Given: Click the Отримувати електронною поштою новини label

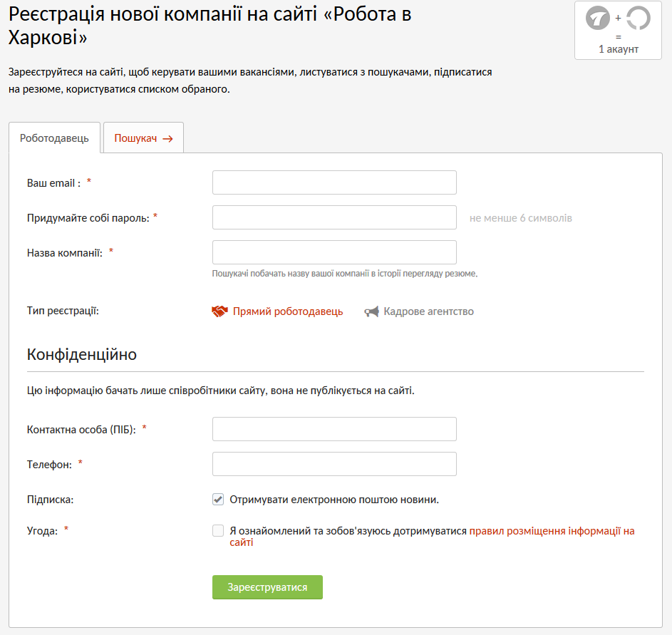Looking at the screenshot, I should [x=334, y=500].
